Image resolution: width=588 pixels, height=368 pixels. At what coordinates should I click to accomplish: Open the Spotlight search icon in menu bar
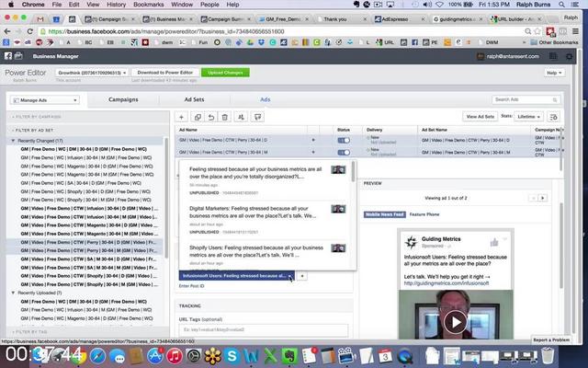(561, 5)
